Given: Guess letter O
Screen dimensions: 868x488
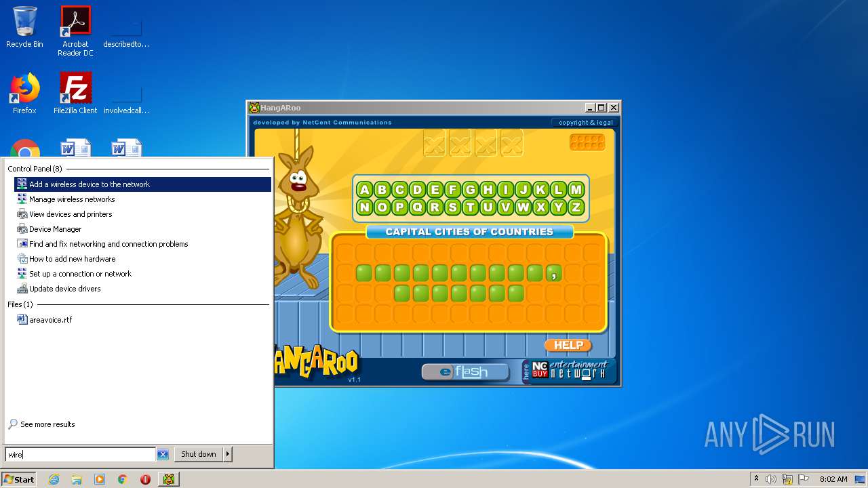Looking at the screenshot, I should click(382, 207).
